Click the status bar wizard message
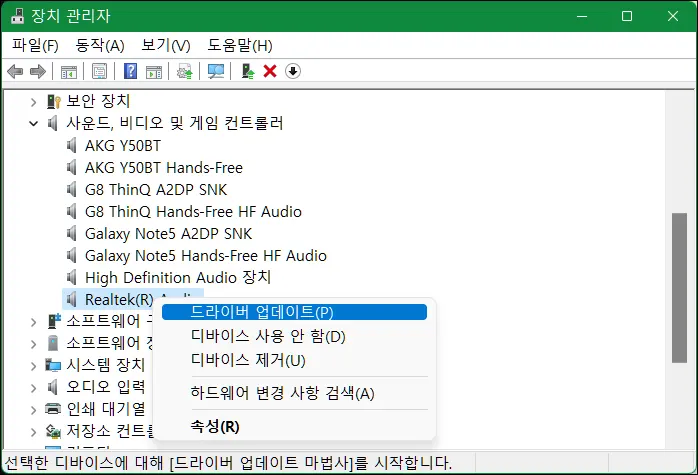 coord(228,463)
